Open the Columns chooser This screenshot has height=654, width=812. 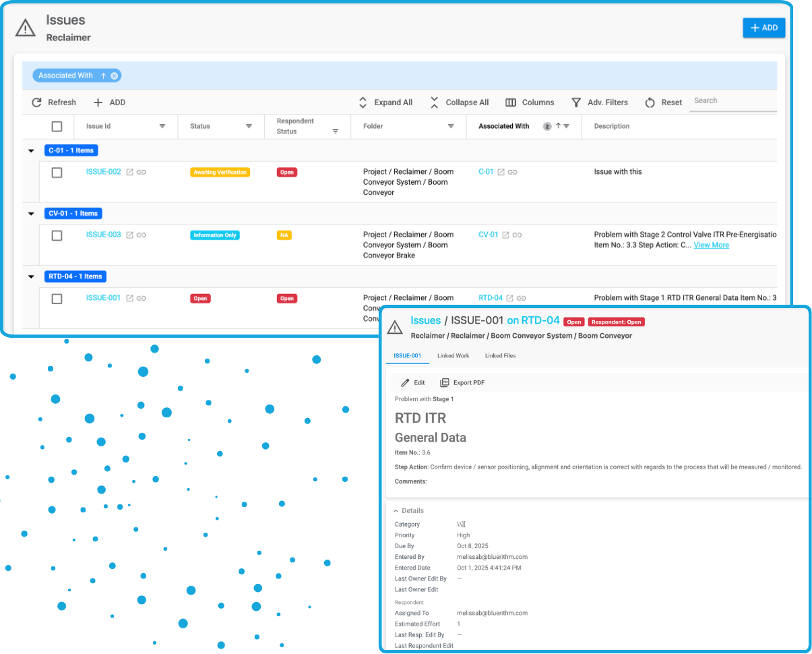pos(511,102)
